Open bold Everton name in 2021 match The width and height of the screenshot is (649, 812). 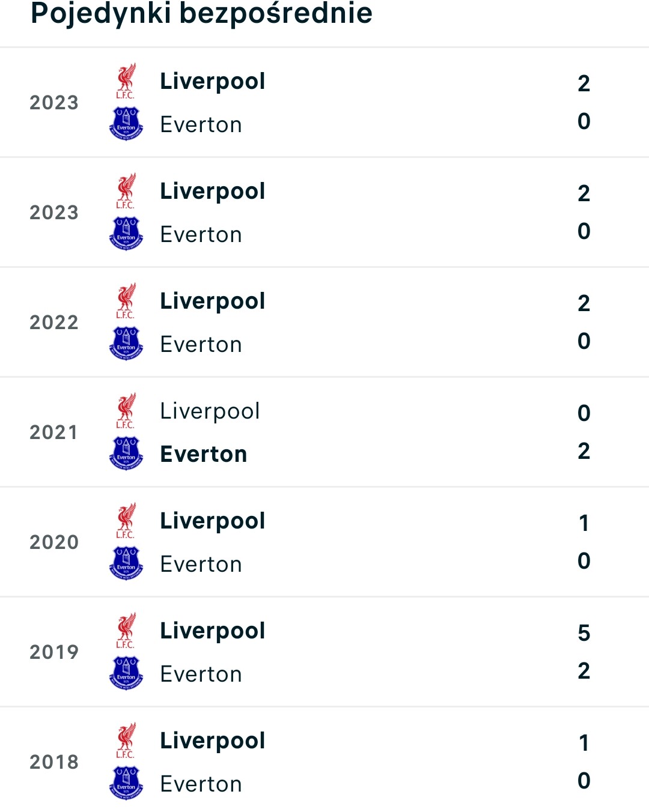pos(204,454)
